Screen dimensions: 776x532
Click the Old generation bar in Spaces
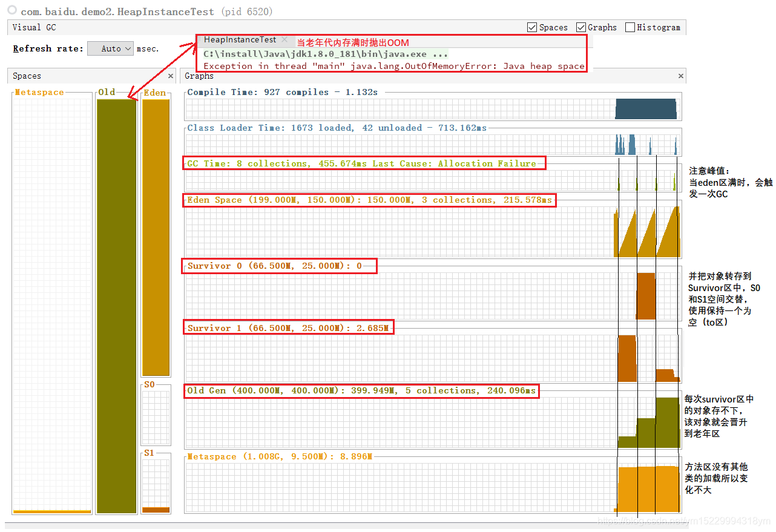tap(117, 306)
